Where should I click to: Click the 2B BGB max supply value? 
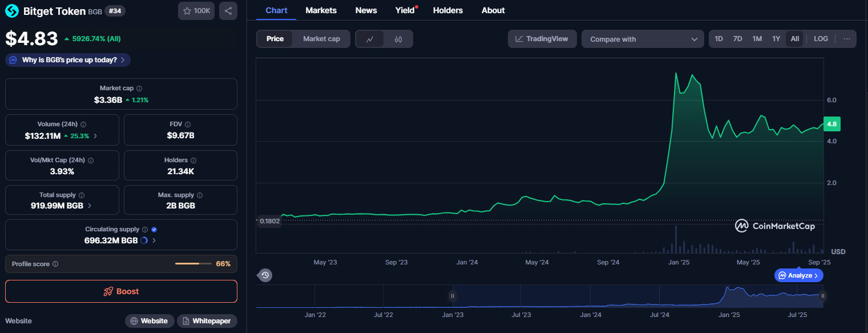click(x=180, y=206)
